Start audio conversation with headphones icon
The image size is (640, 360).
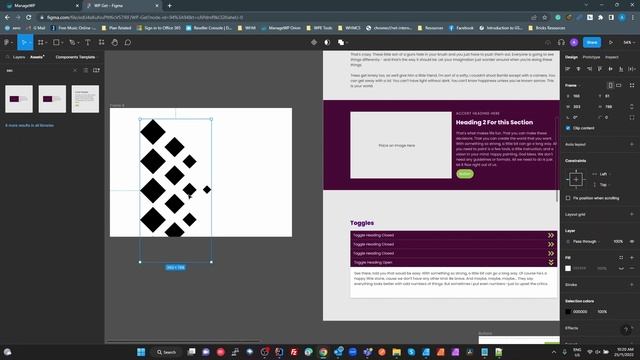[561, 42]
